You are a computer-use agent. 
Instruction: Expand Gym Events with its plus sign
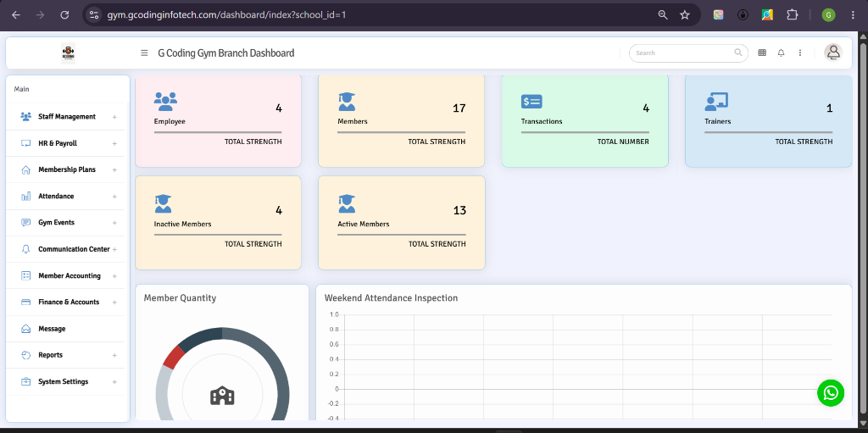click(x=114, y=223)
